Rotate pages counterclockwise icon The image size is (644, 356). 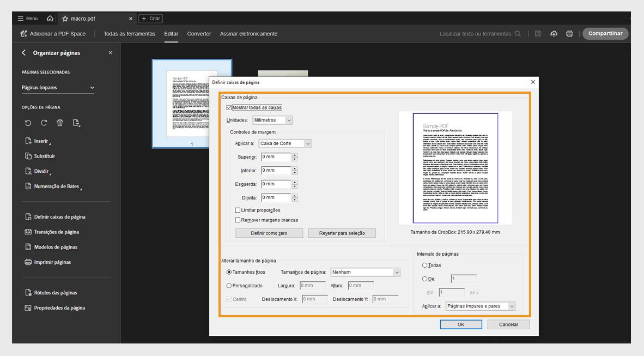28,123
